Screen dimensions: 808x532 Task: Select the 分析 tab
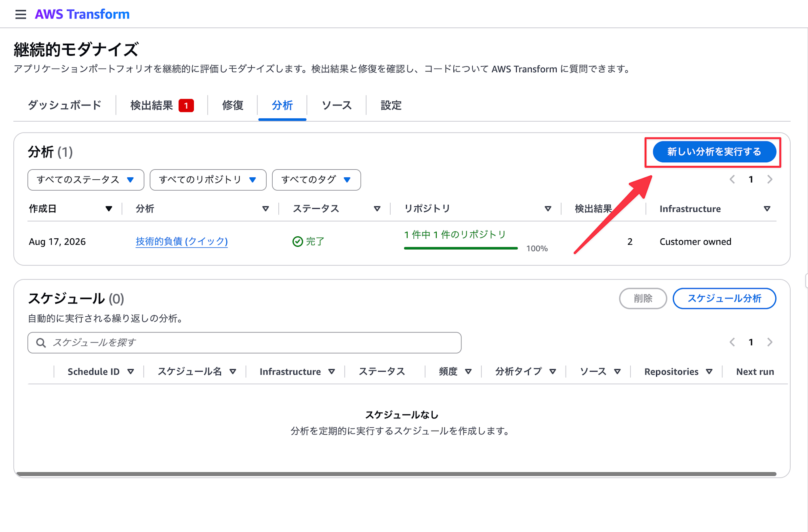(282, 105)
